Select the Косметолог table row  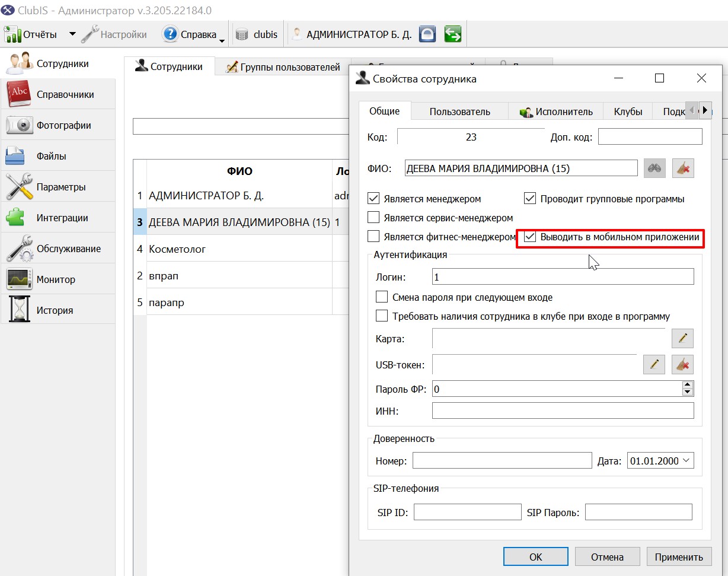(x=241, y=249)
